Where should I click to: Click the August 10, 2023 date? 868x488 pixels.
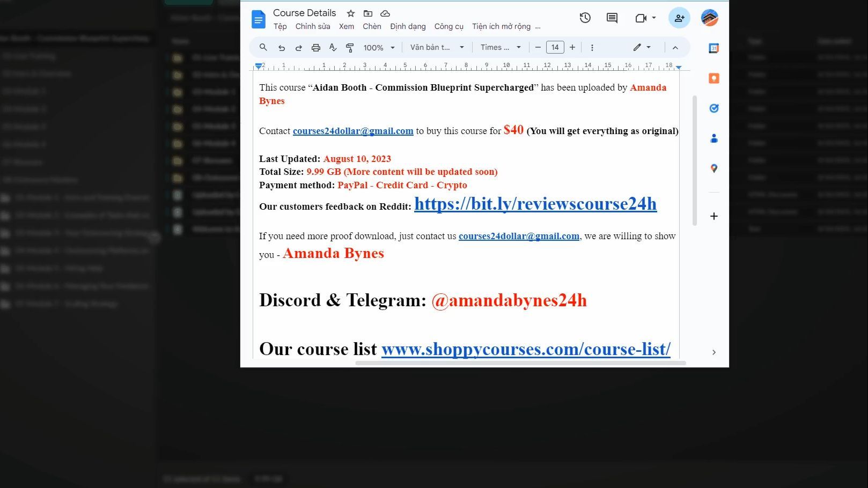[x=357, y=159]
